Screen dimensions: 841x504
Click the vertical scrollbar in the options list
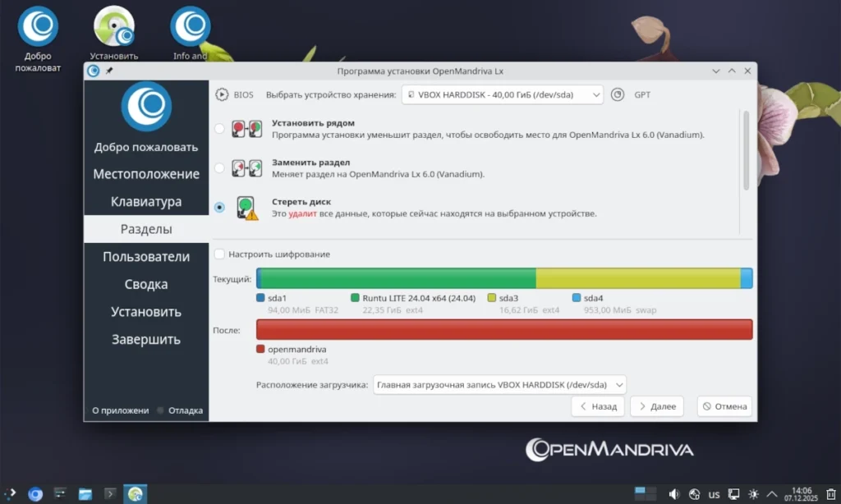tap(746, 150)
